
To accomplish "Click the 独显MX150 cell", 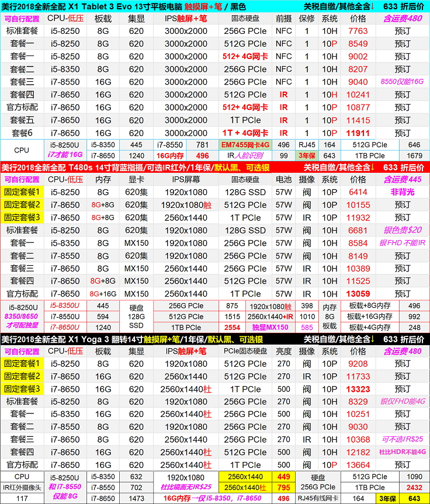I will tap(270, 328).
